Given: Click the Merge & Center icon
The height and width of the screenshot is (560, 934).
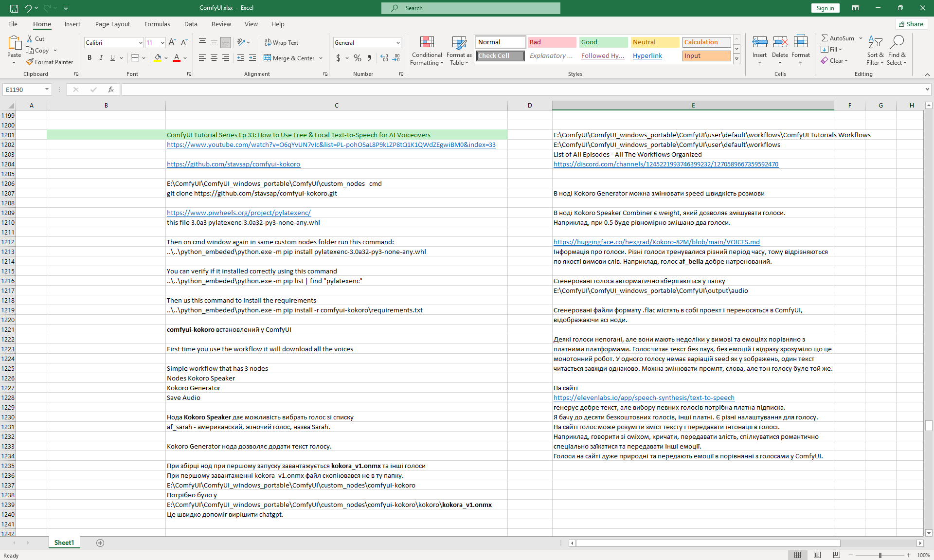Looking at the screenshot, I should pos(268,58).
